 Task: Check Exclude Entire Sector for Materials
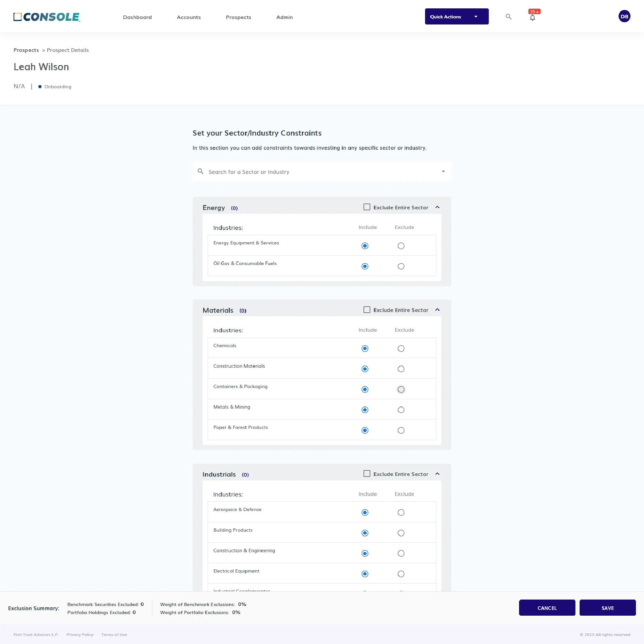pos(367,310)
